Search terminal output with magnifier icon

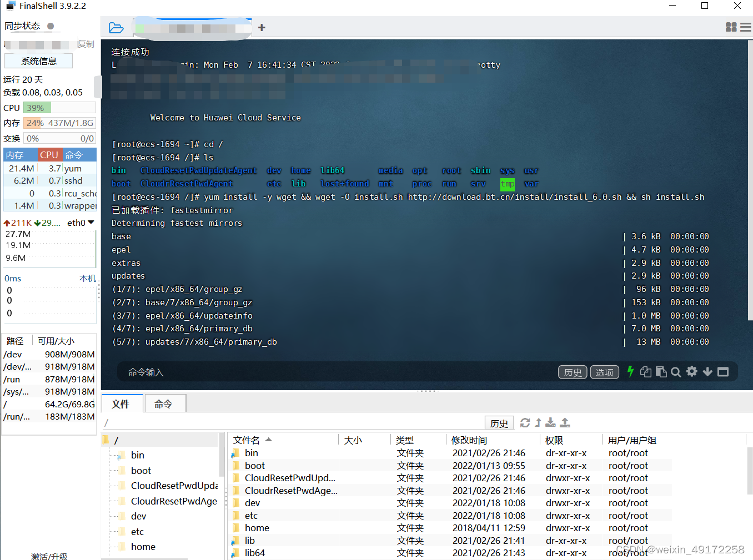676,372
